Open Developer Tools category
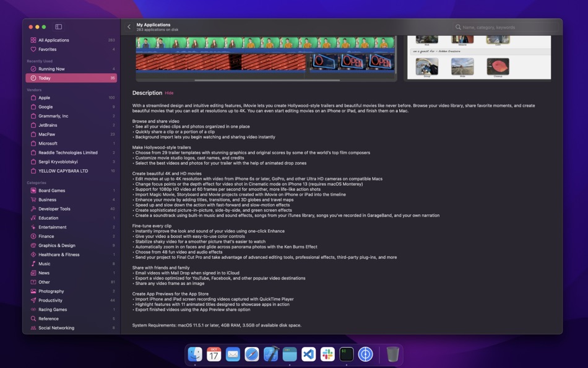The width and height of the screenshot is (588, 368). coord(71,209)
